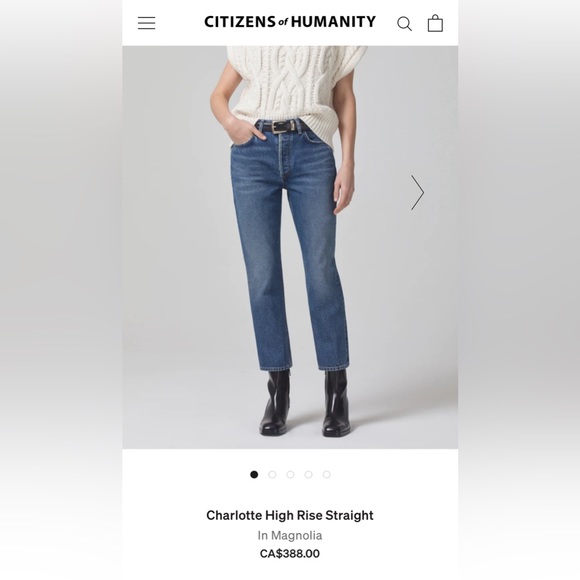Jump to the last carousel dot
Viewport: 580px width, 580px height.
(327, 474)
